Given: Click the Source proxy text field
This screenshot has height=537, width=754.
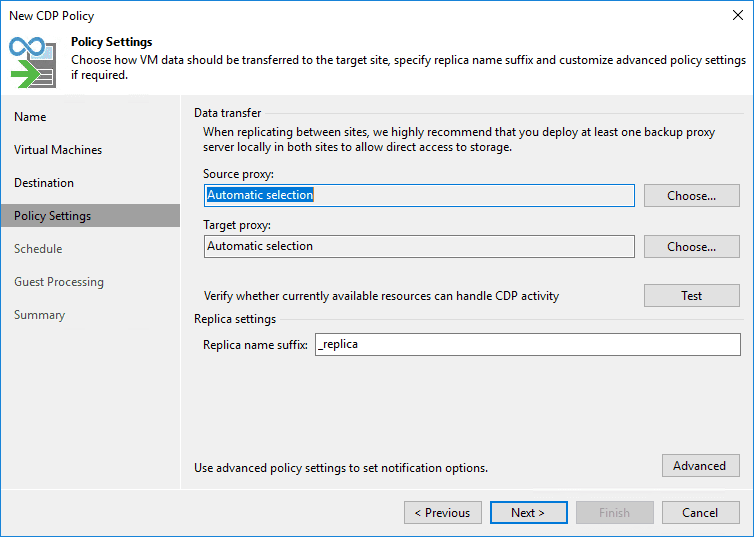Looking at the screenshot, I should pos(419,196).
